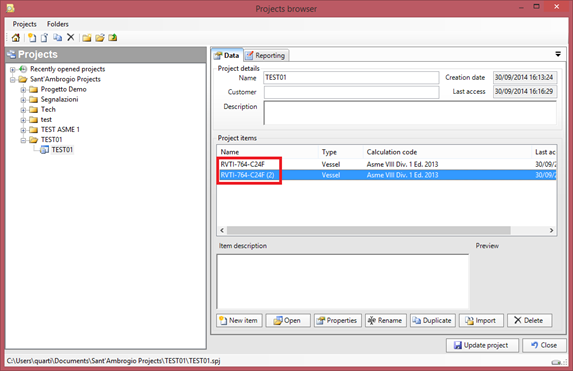This screenshot has width=573, height=371.
Task: Click the Import button
Action: click(481, 320)
